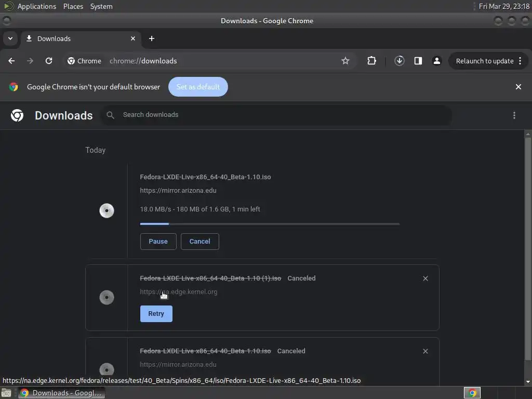Click the scrollbar down arrow

tap(528, 382)
